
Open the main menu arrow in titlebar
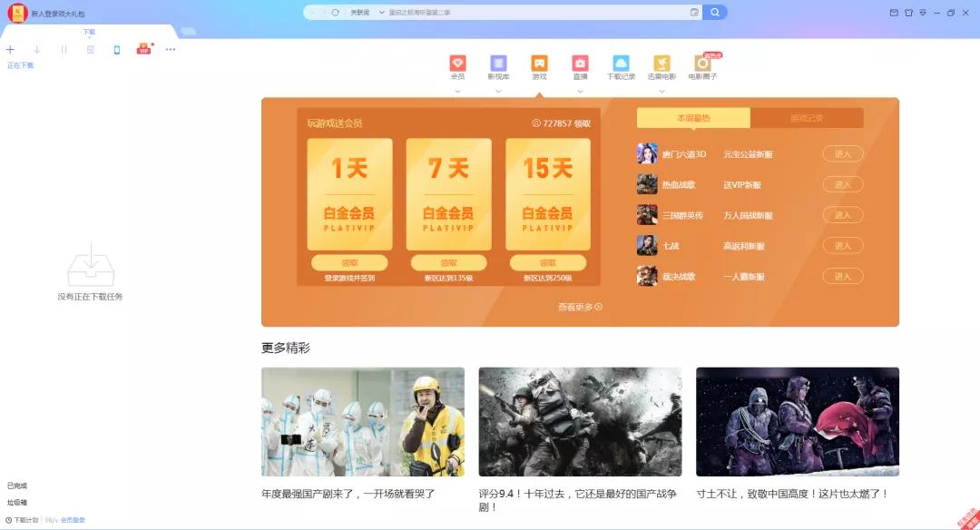click(x=923, y=12)
